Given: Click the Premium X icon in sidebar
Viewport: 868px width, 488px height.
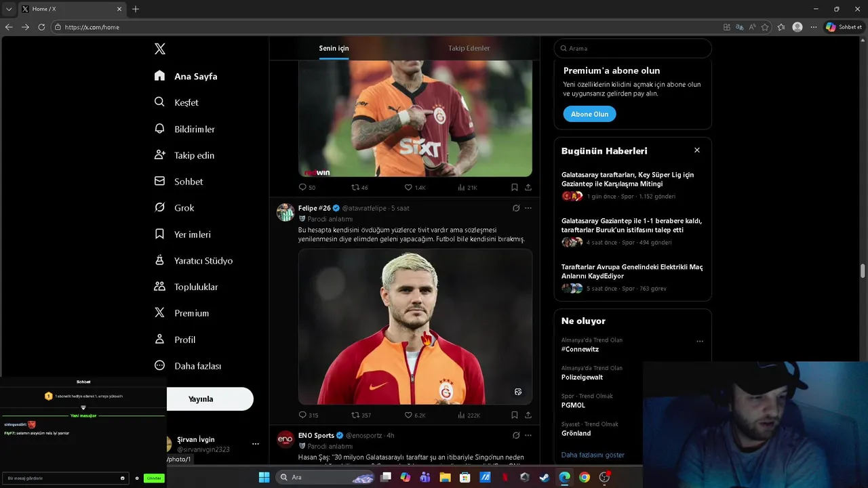Looking at the screenshot, I should coord(160,313).
